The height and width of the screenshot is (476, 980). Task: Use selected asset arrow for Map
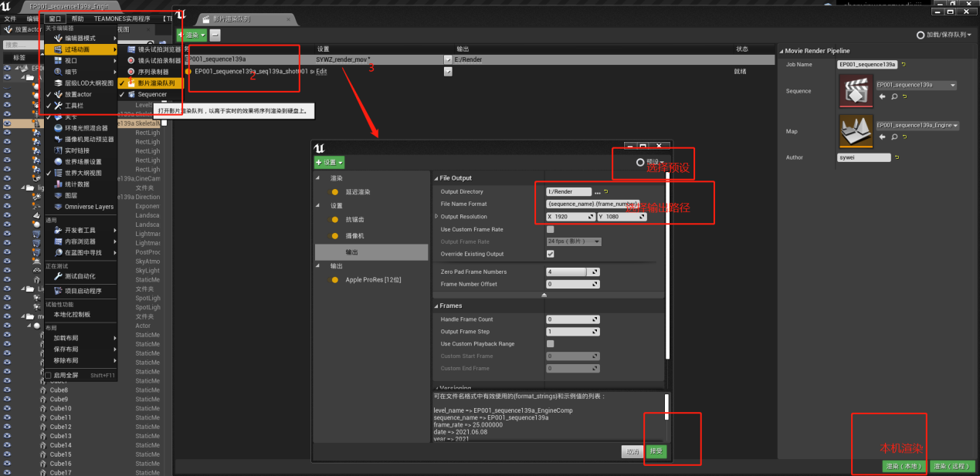click(883, 137)
